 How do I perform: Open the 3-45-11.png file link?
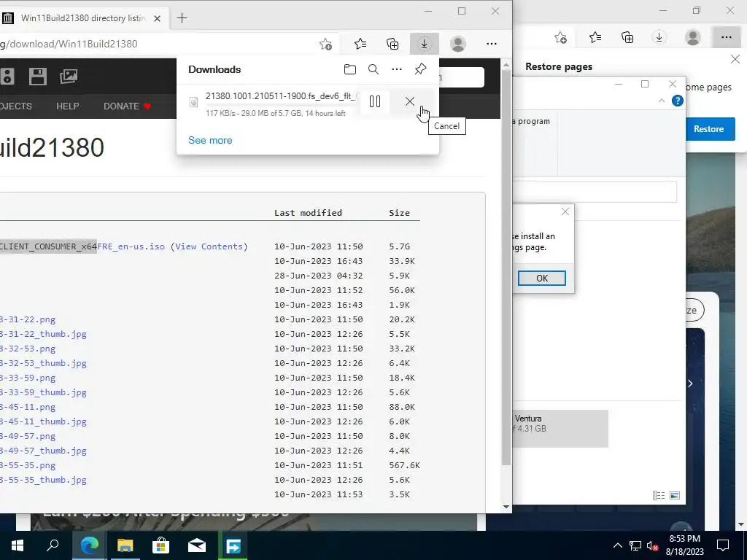click(x=27, y=407)
